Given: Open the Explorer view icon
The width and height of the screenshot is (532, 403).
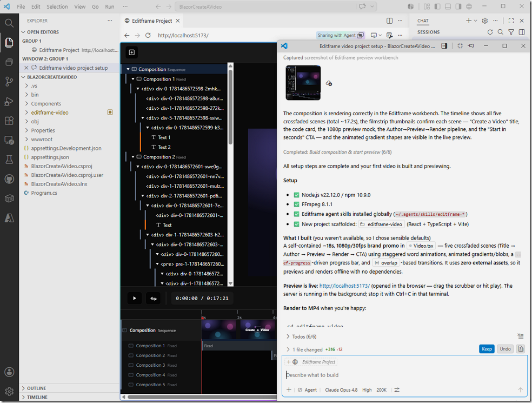Looking at the screenshot, I should [x=9, y=42].
